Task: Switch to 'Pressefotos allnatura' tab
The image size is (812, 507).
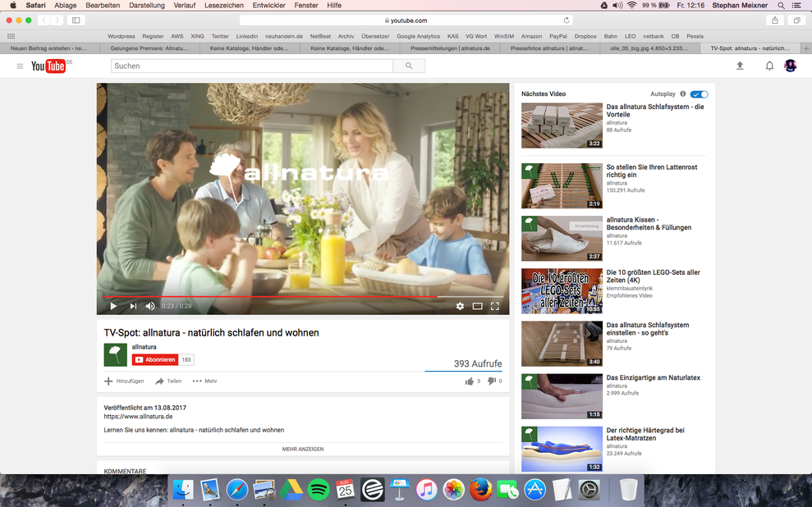Action: [549, 48]
